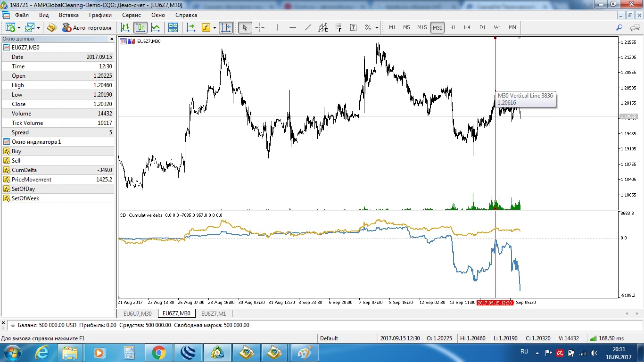644x362 pixels.
Task: Click the Default profile status field
Action: click(347, 338)
